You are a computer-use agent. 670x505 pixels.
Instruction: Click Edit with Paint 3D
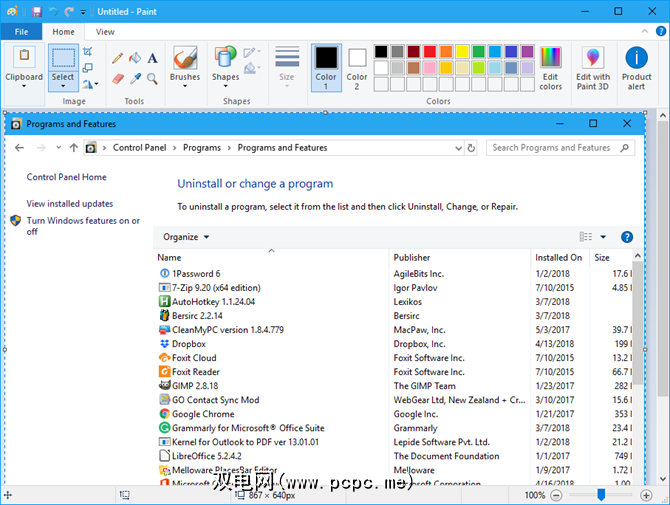(x=593, y=68)
